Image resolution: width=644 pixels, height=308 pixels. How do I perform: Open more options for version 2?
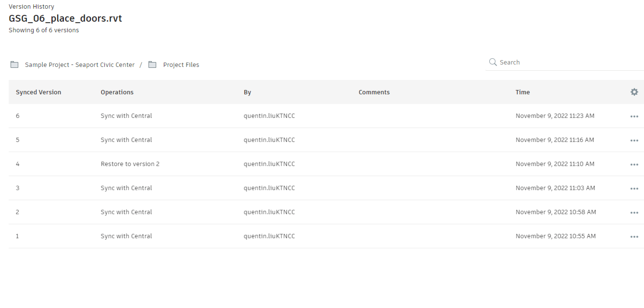[x=634, y=213]
